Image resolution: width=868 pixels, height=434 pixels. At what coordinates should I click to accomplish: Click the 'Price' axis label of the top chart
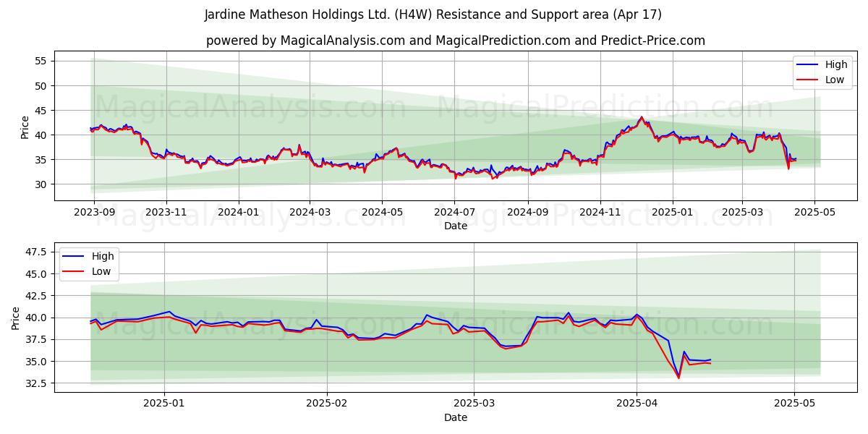coord(25,126)
